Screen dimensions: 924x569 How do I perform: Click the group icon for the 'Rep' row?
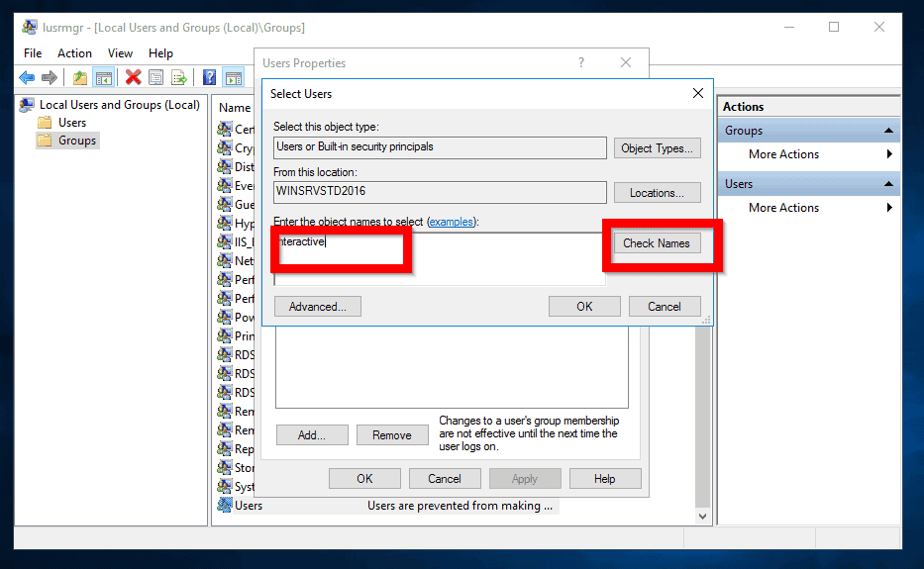pyautogui.click(x=225, y=448)
